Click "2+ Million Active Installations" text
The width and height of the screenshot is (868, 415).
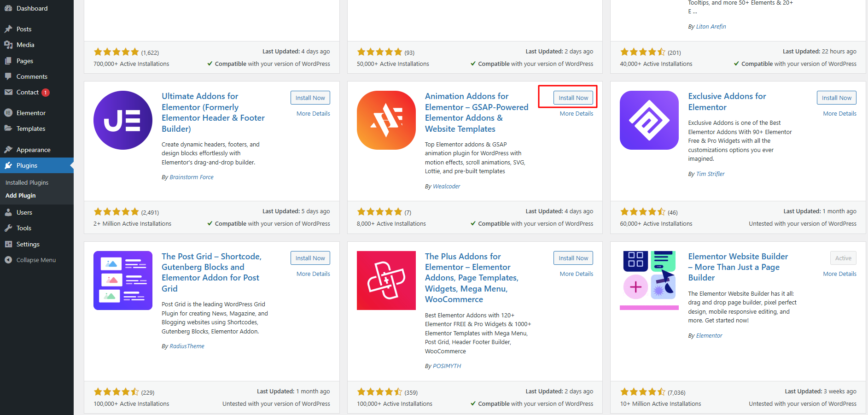point(132,224)
